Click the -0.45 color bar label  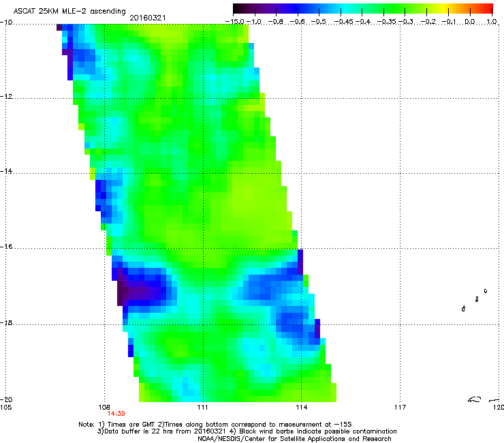click(343, 22)
